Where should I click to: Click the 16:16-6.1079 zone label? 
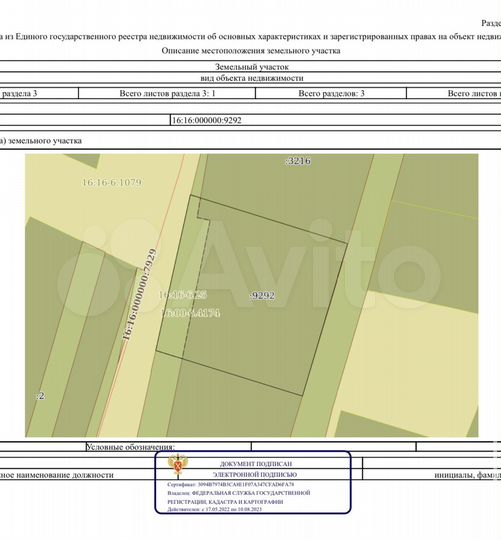[112, 182]
